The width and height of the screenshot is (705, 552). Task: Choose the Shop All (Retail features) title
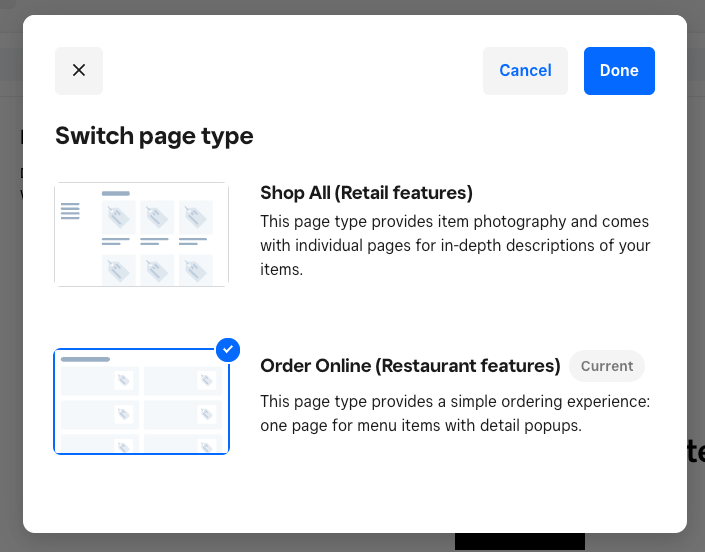pos(366,192)
